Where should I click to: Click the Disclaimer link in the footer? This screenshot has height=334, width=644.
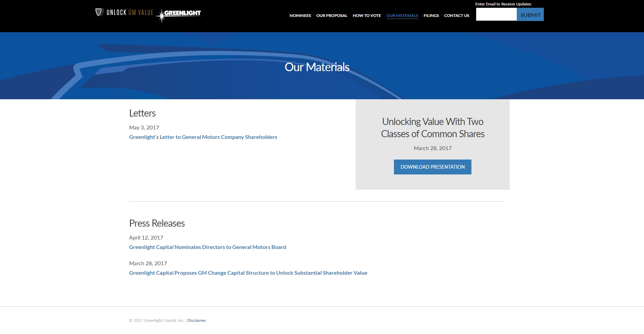point(197,320)
